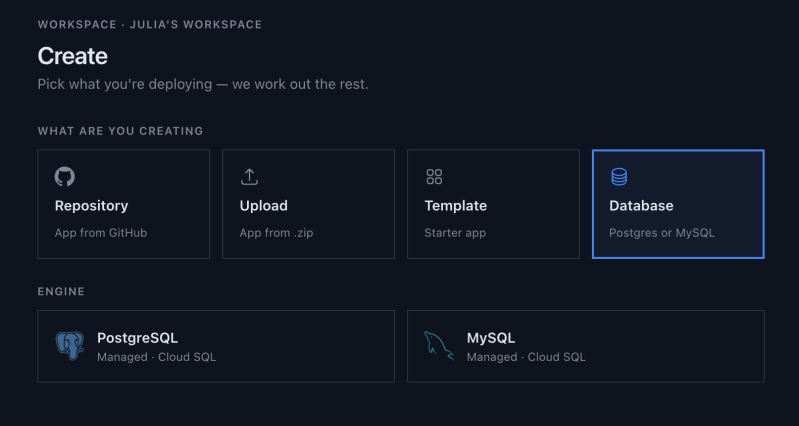The width and height of the screenshot is (799, 426).
Task: Click the 'App from GitHub' description
Action: (x=101, y=233)
